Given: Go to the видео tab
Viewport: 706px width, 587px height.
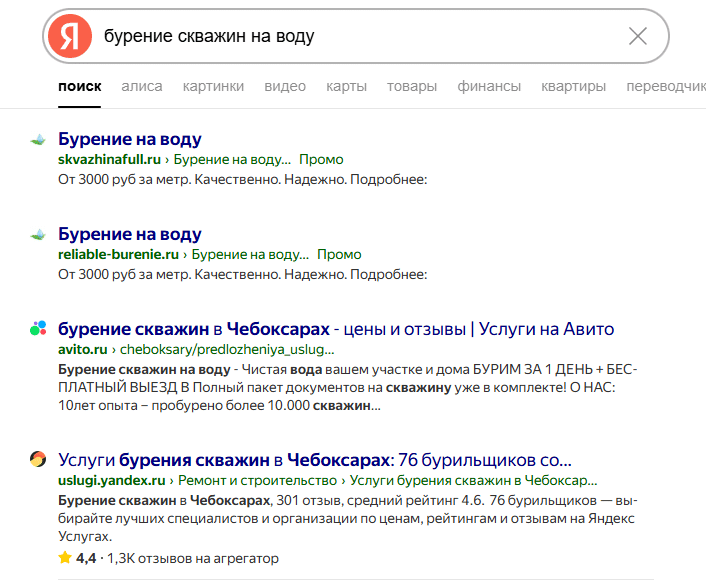Looking at the screenshot, I should coord(285,87).
